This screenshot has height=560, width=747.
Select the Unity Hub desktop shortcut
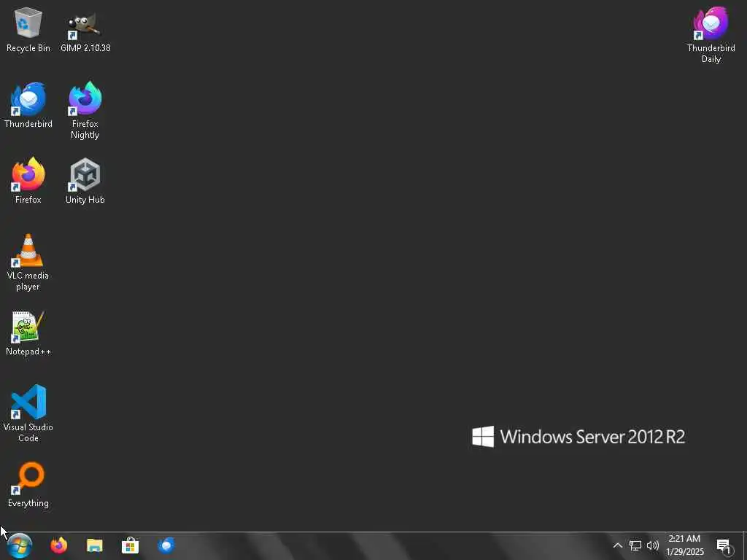click(85, 181)
